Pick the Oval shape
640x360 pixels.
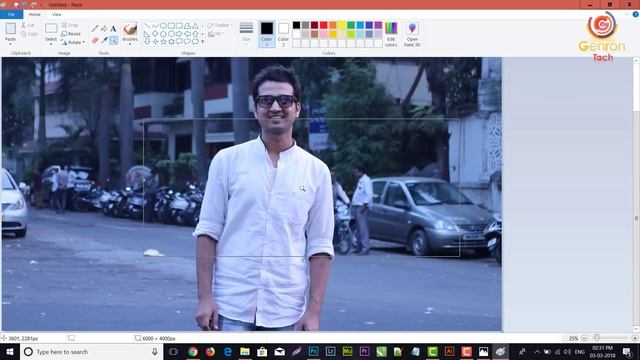[x=163, y=26]
